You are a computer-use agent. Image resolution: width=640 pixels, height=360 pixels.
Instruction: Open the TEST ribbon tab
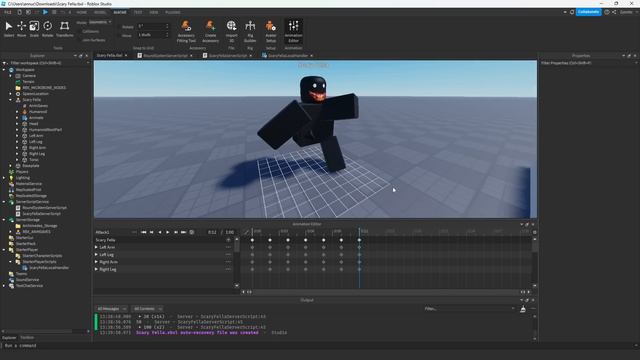[x=138, y=12]
